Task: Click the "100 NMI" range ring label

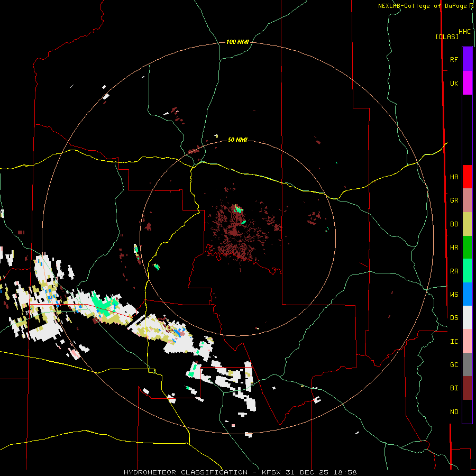Action: pyautogui.click(x=237, y=42)
